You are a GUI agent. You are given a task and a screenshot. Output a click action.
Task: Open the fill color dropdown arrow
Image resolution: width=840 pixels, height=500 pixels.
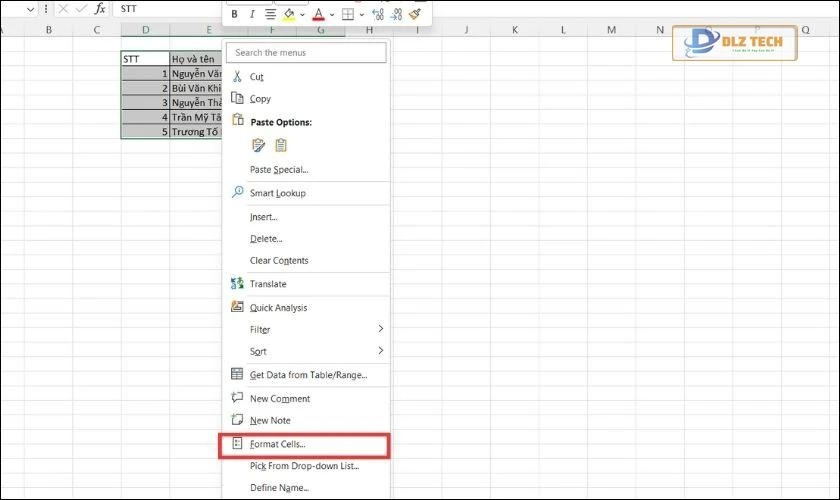[302, 15]
